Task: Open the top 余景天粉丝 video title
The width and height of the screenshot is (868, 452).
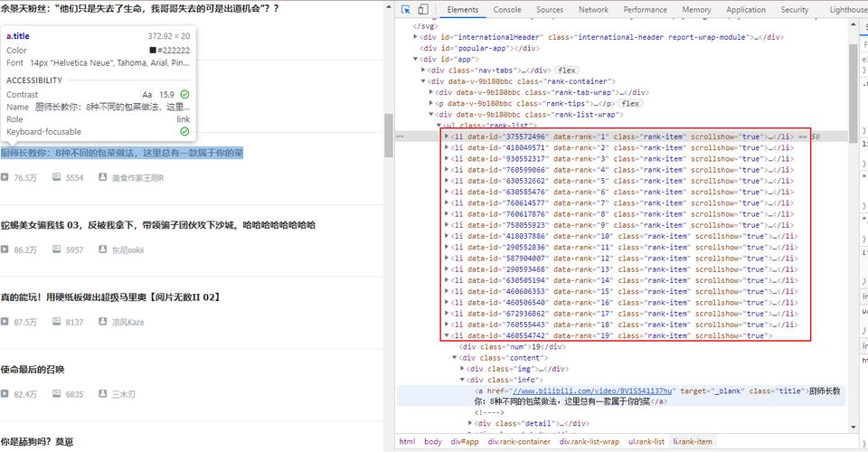Action: [139, 8]
